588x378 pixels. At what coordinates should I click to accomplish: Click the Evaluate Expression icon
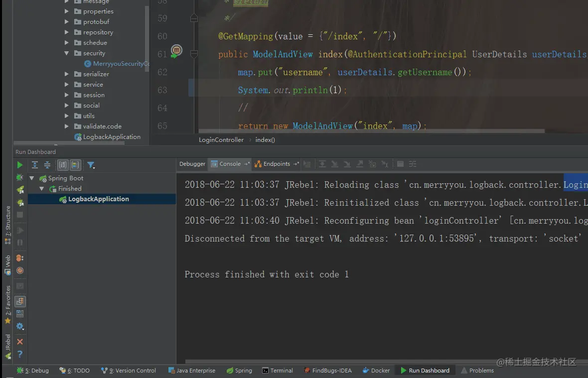pyautogui.click(x=400, y=164)
